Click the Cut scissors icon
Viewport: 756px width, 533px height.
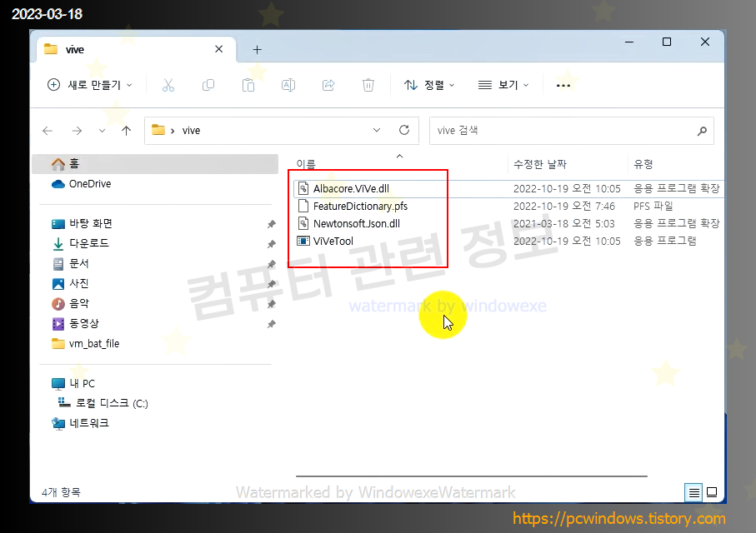(x=168, y=85)
